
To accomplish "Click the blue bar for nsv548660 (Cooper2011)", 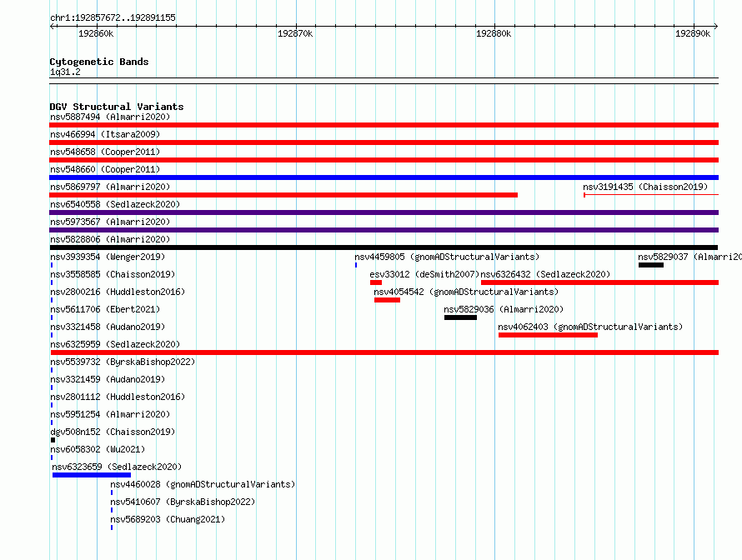I will [384, 177].
